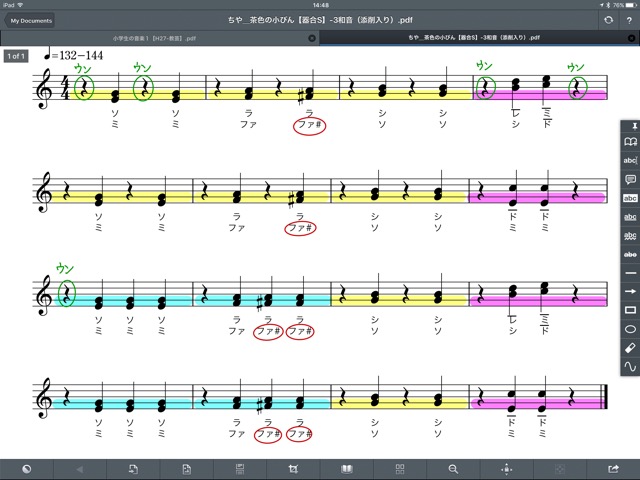The height and width of the screenshot is (480, 640).
Task: Pin the annotation toolbar
Action: [x=634, y=127]
